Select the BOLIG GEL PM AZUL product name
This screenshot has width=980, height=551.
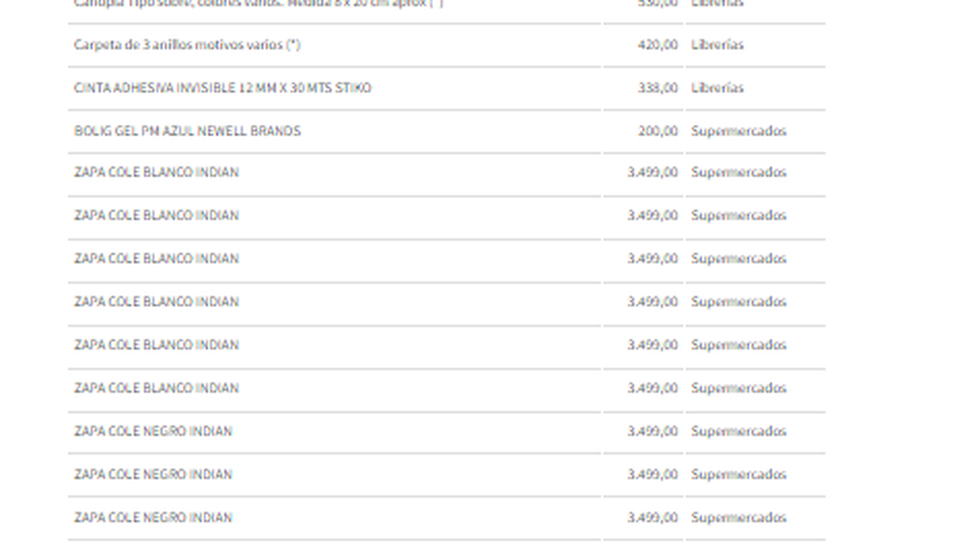pyautogui.click(x=187, y=131)
